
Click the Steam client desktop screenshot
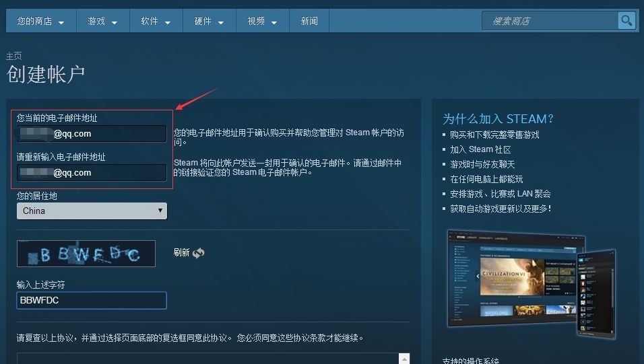pyautogui.click(x=515, y=279)
